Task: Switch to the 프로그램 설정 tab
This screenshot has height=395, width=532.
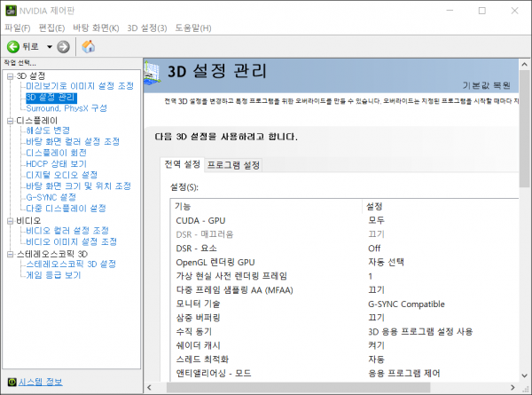Action: point(233,165)
